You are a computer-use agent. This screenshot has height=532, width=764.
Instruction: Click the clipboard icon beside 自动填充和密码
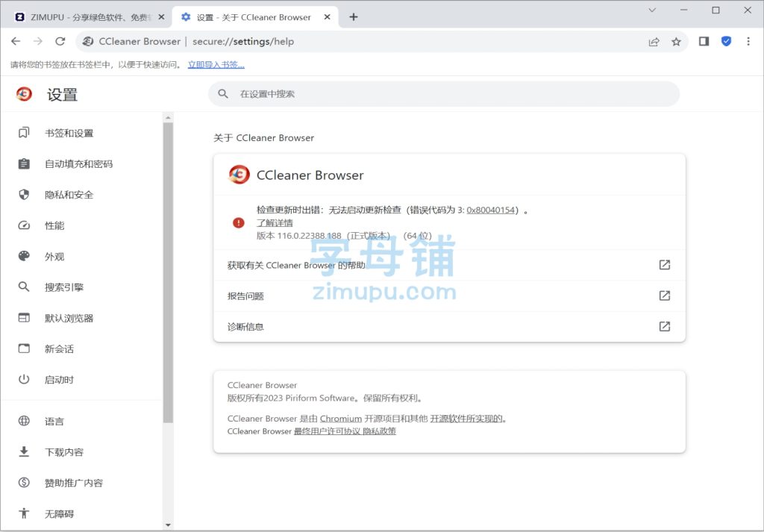(x=24, y=163)
